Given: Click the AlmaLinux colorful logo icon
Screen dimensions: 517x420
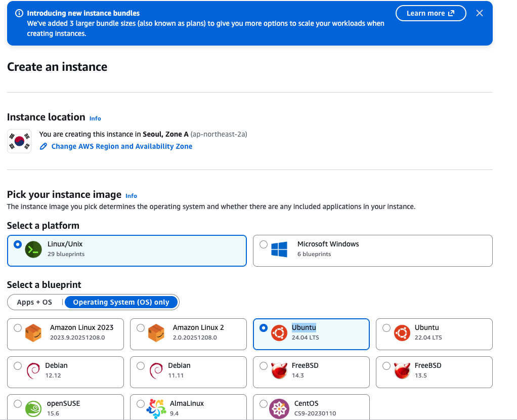Looking at the screenshot, I should point(156,409).
